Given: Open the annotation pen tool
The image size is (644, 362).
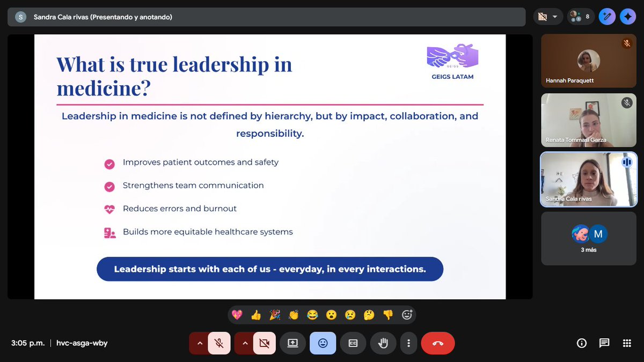Looking at the screenshot, I should point(607,16).
